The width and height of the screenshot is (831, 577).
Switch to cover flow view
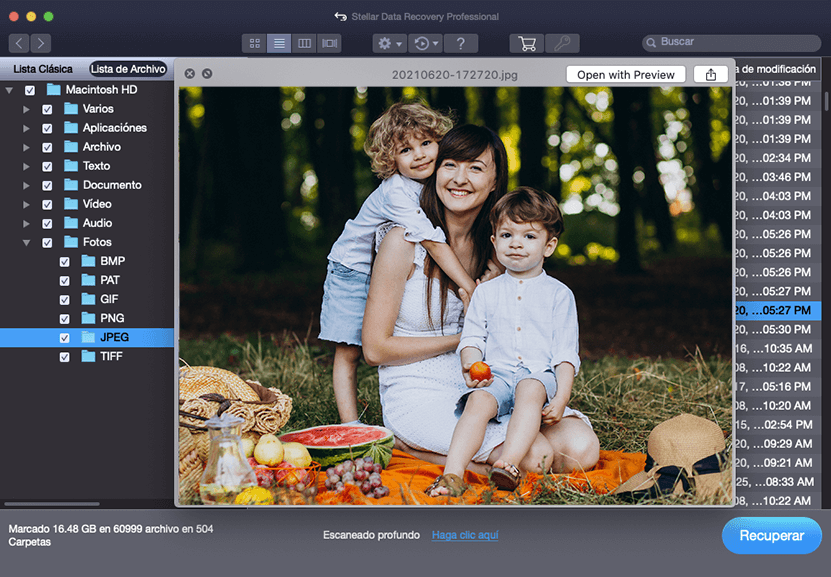[330, 43]
